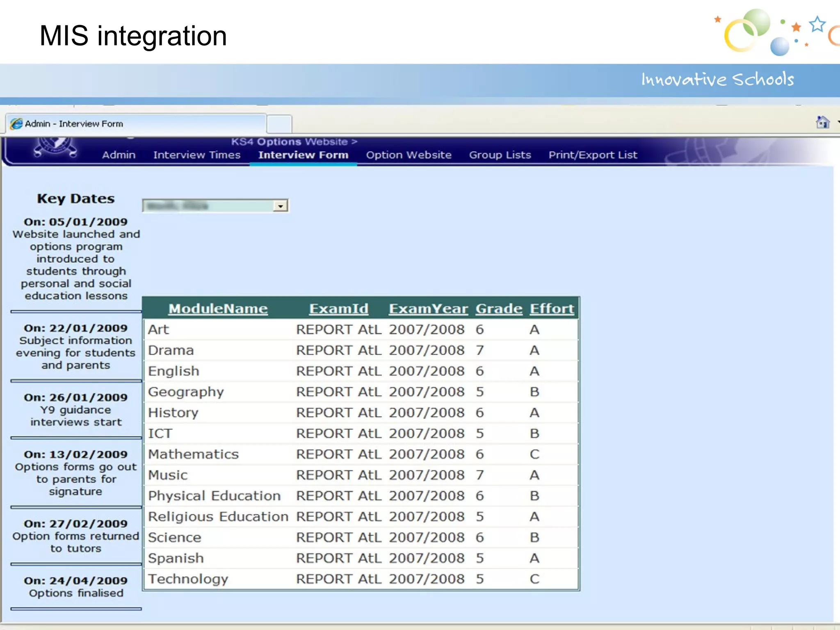Open the Admin menu item
This screenshot has width=840, height=630.
point(119,155)
